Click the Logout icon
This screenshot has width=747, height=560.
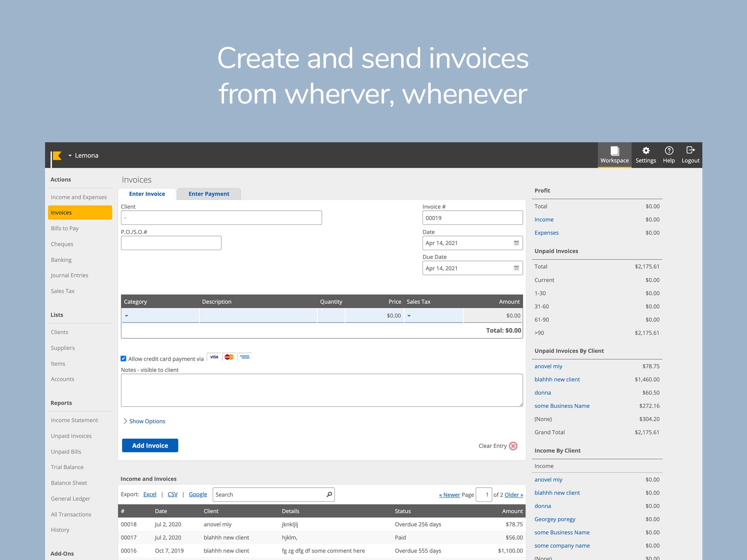[690, 151]
